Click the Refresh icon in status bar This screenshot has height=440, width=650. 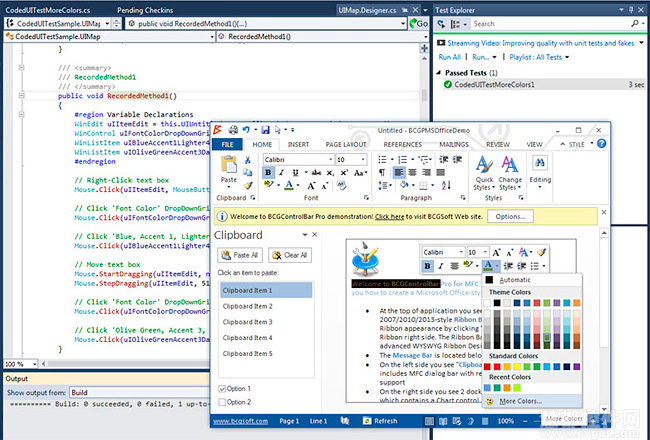367,421
